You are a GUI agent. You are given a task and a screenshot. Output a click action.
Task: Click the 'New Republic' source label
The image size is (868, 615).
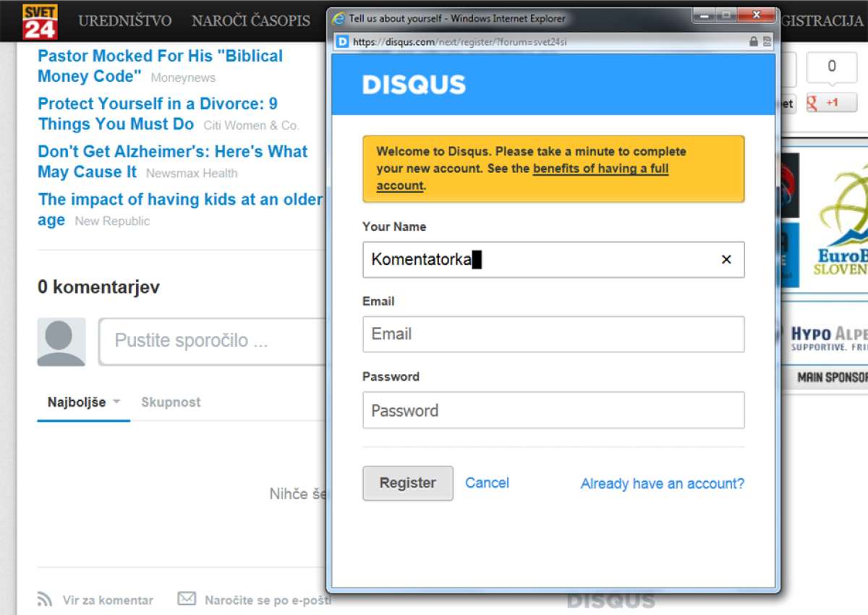(x=112, y=221)
